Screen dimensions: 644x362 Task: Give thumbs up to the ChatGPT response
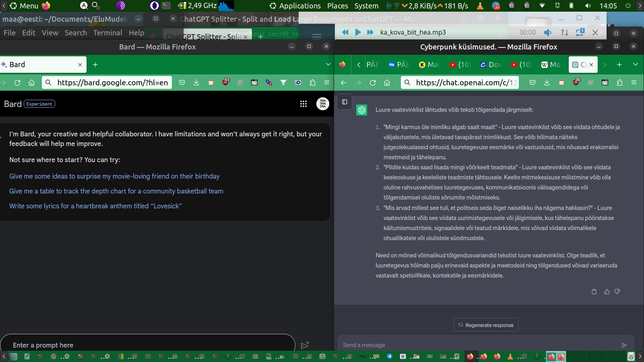pos(607,292)
